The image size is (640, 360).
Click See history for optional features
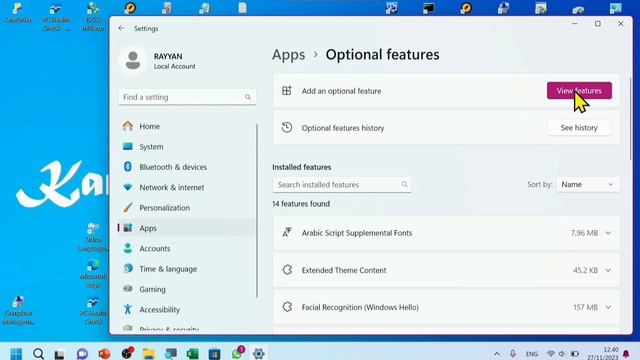[x=579, y=128]
